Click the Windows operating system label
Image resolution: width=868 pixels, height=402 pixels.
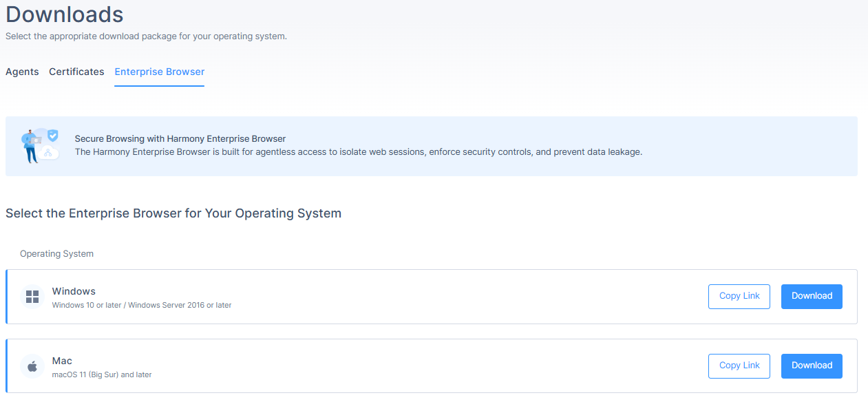tap(74, 291)
